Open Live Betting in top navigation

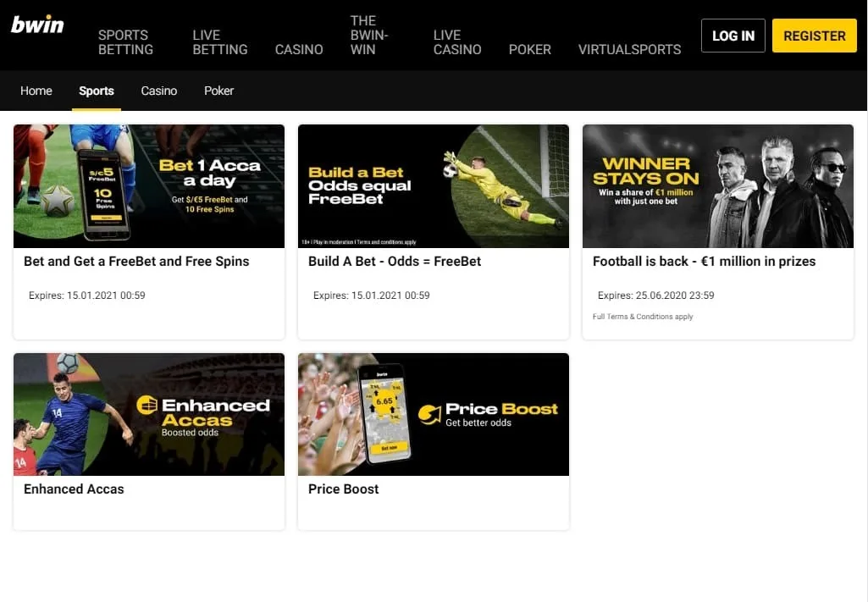pos(220,42)
